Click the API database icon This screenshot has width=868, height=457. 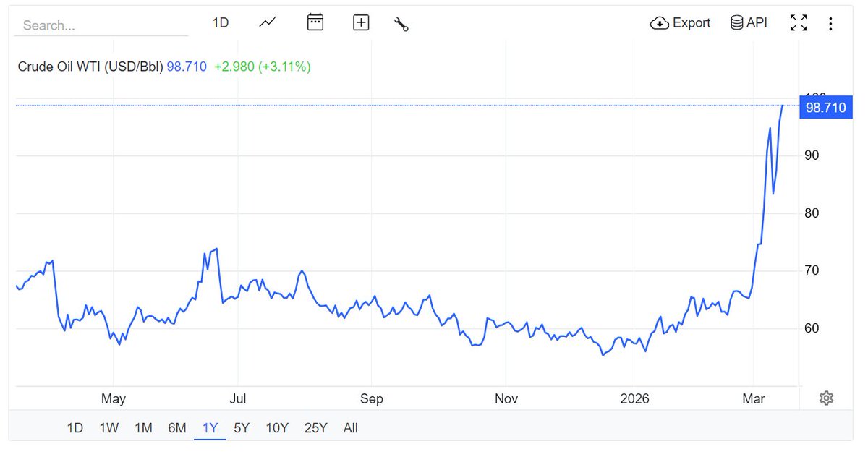point(737,23)
